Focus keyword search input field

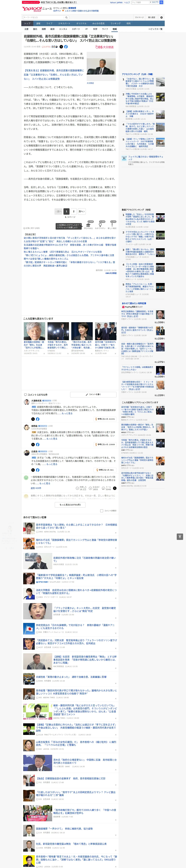[x=44, y=18]
